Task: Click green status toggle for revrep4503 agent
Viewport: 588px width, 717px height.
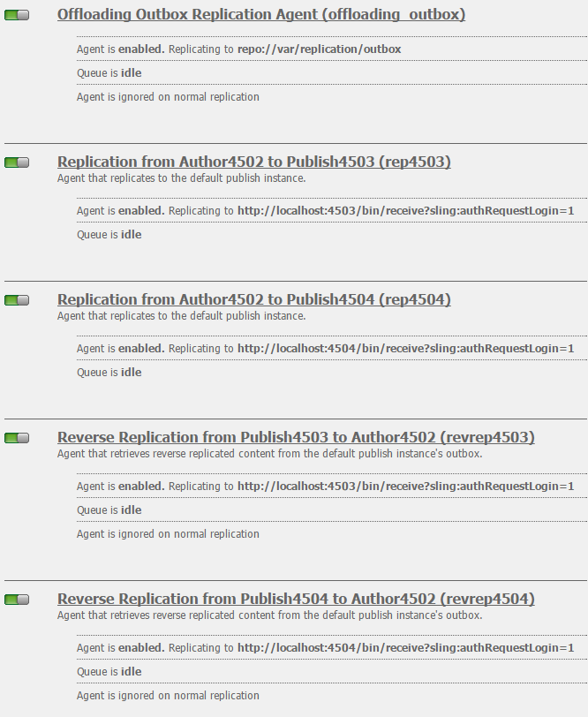Action: 17,438
